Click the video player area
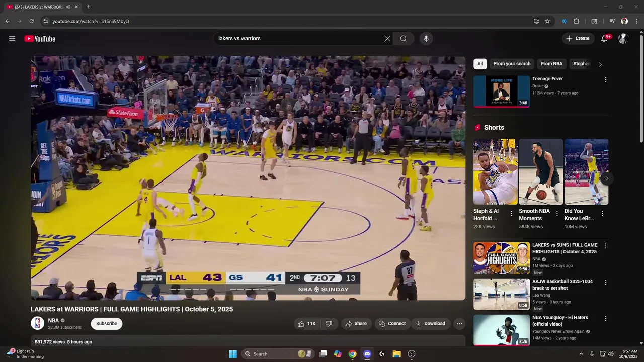The height and width of the screenshot is (362, 644). pos(248,178)
